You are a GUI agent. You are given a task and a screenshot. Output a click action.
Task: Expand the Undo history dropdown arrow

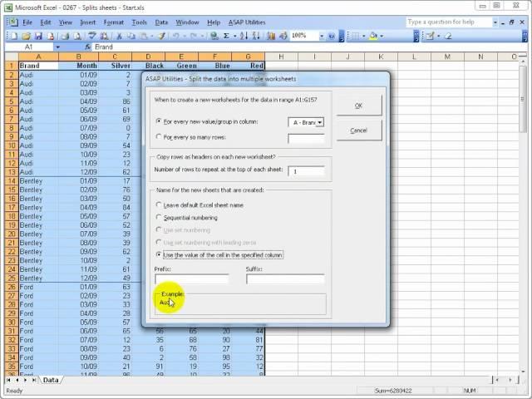pos(185,36)
